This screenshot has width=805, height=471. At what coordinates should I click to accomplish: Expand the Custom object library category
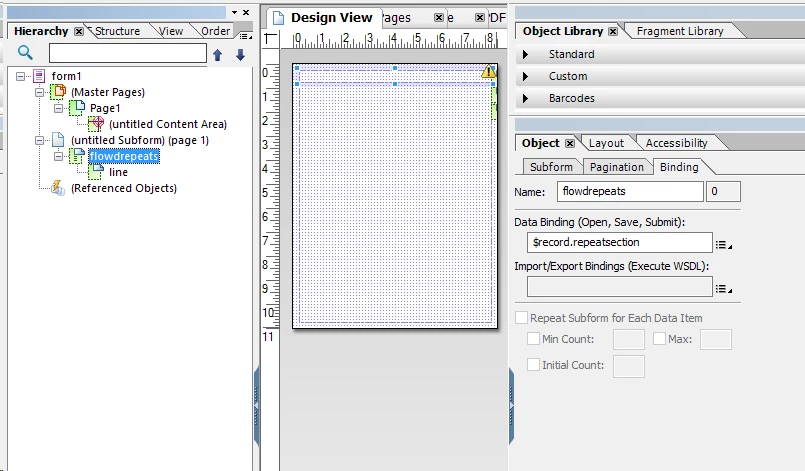coord(525,77)
